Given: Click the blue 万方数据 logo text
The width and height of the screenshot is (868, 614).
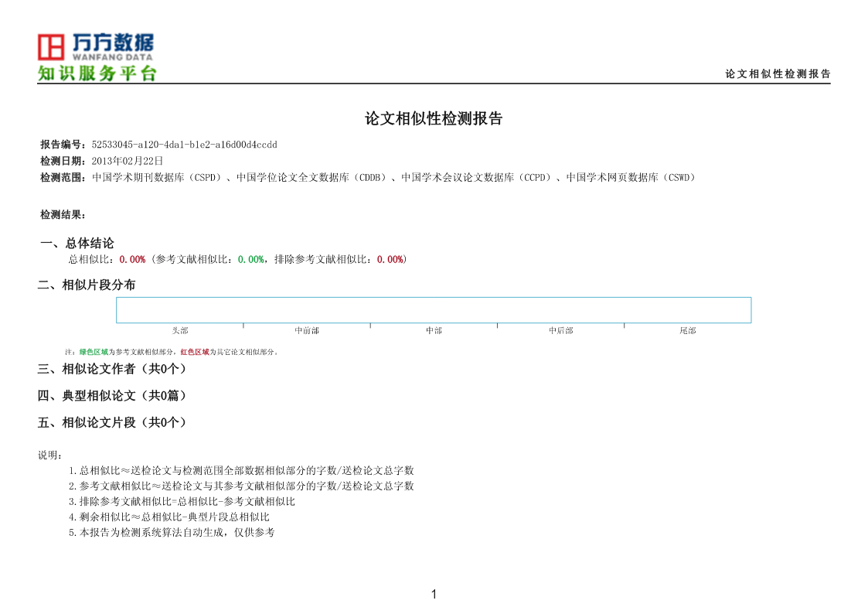Looking at the screenshot, I should (x=113, y=42).
